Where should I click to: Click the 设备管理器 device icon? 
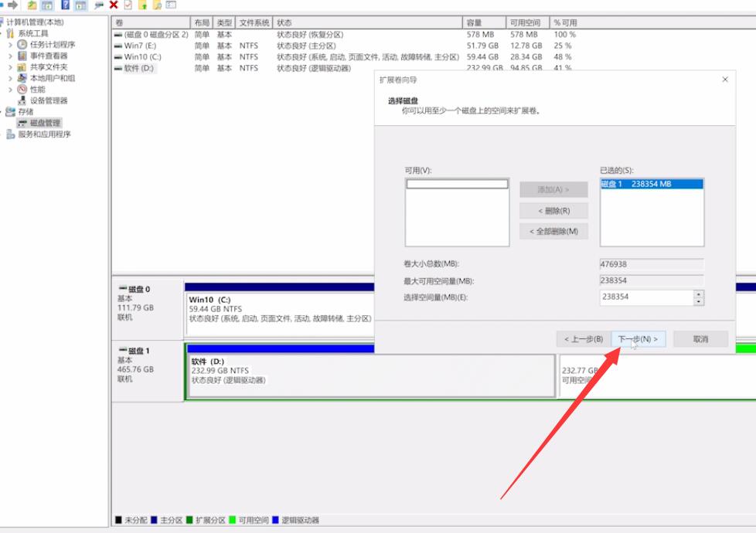click(22, 100)
